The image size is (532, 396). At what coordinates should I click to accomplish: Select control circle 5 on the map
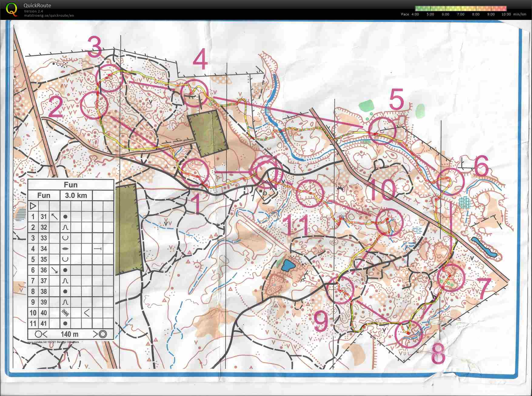382,131
